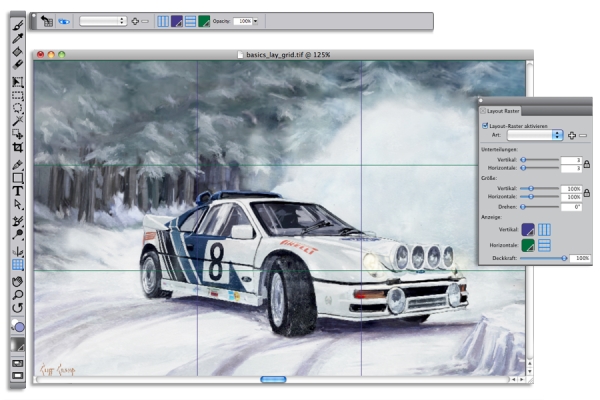Toggle Anzeige Vertikal lines display icon

tap(544, 230)
